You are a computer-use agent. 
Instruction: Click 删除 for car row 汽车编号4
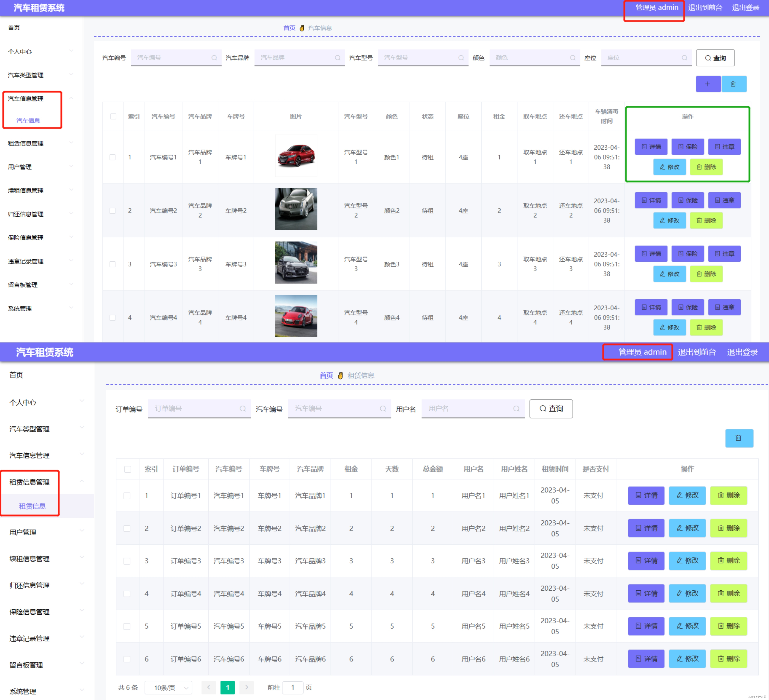(x=706, y=327)
